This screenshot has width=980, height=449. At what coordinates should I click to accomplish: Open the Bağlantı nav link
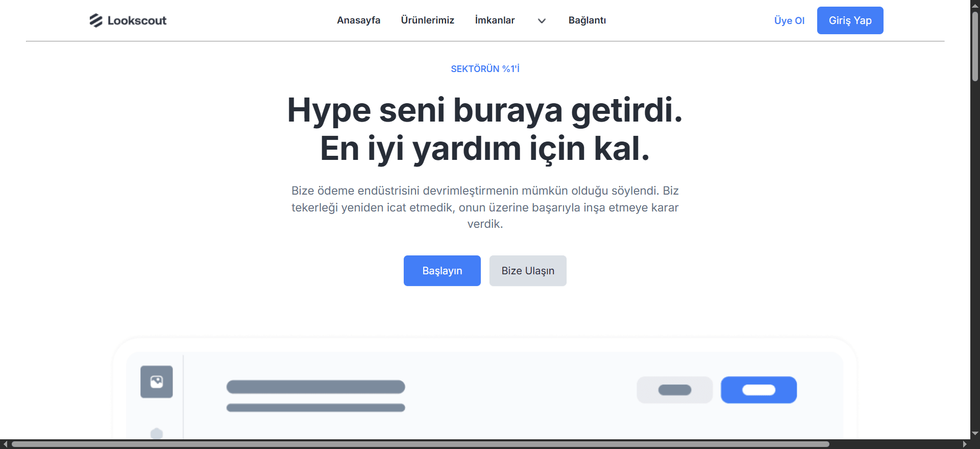pos(587,20)
